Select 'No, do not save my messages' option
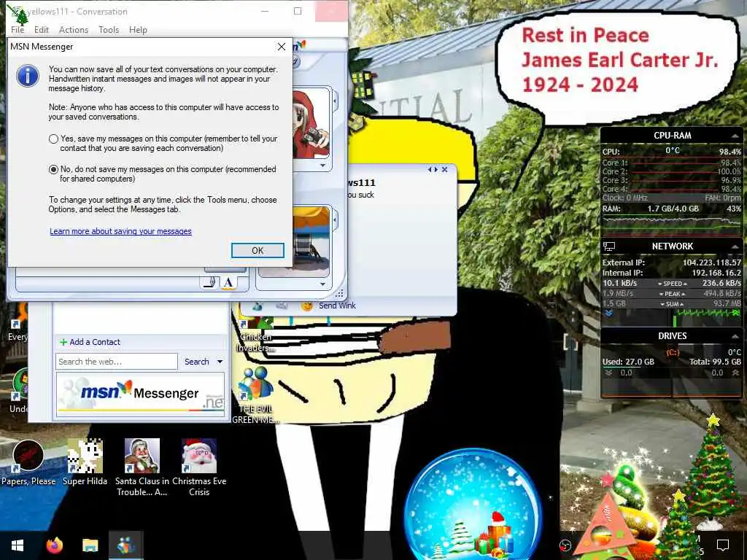This screenshot has width=747, height=560. click(53, 169)
